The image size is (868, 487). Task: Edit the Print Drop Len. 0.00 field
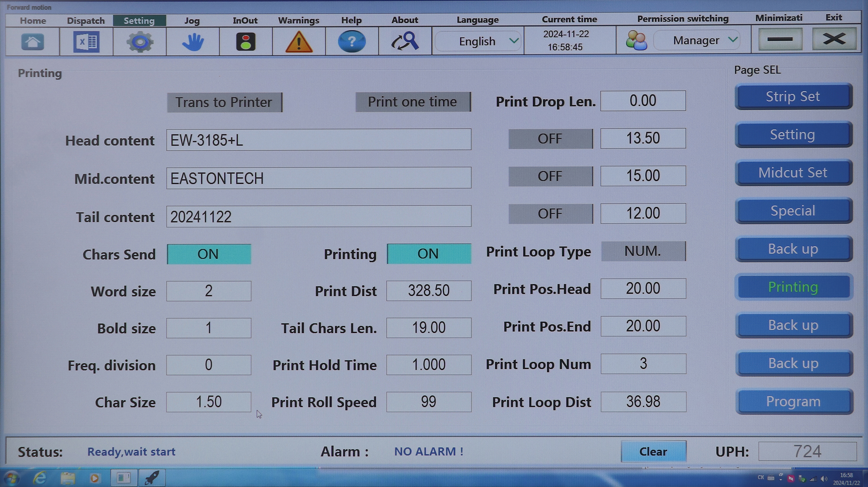point(643,101)
